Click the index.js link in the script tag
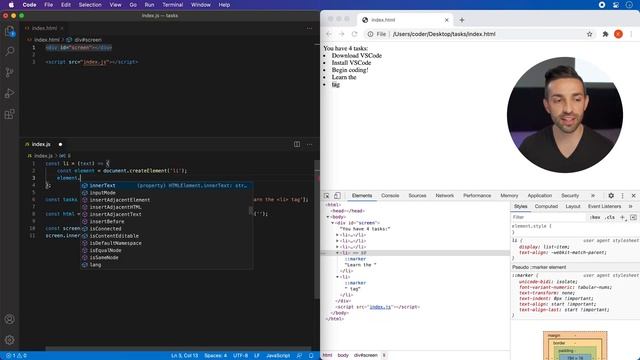 tap(380, 307)
